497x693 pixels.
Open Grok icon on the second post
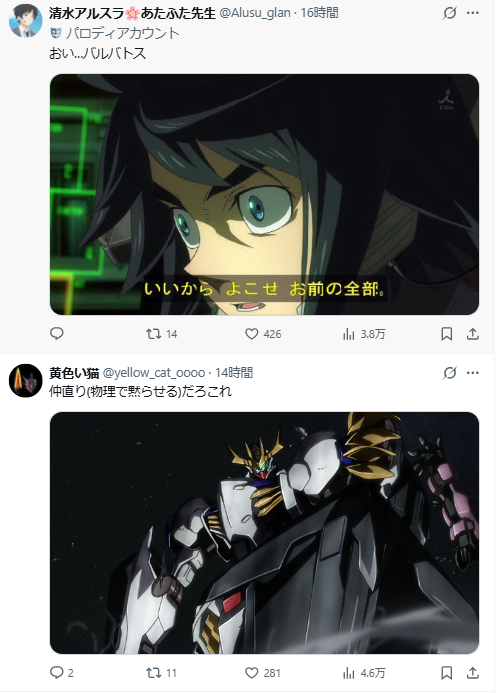pyautogui.click(x=450, y=373)
